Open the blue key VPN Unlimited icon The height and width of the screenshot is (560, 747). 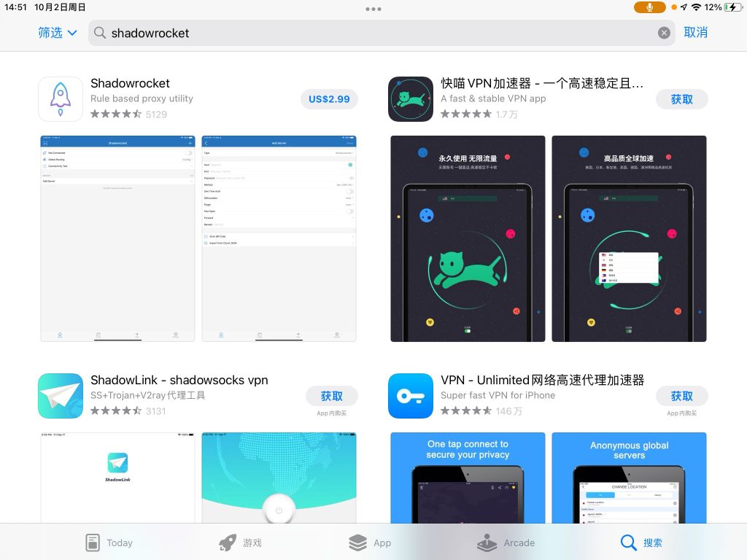tap(411, 396)
